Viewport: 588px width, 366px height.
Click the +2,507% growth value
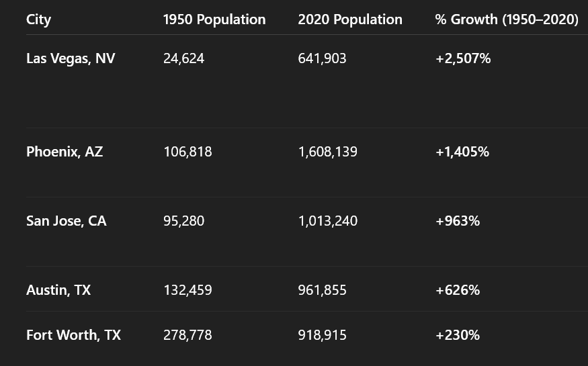pyautogui.click(x=463, y=58)
